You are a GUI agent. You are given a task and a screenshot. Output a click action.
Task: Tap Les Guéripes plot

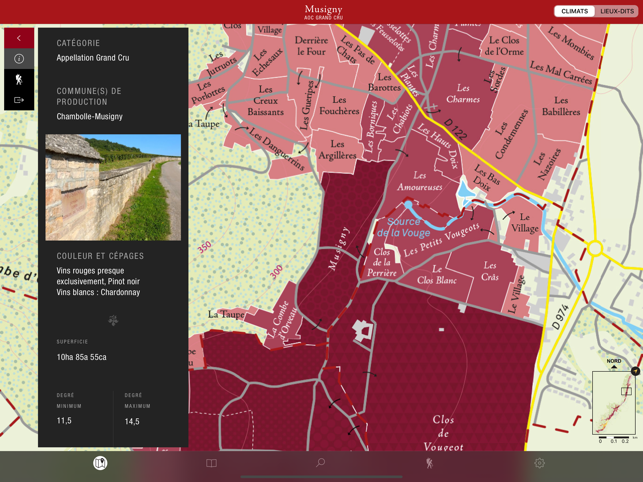[x=307, y=105]
